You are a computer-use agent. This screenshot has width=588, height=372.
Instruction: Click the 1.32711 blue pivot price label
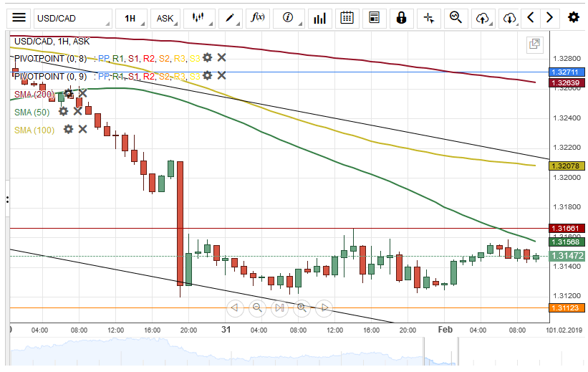coord(567,72)
